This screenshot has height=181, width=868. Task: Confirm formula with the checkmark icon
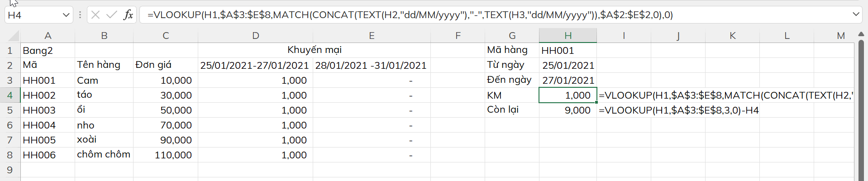[111, 15]
